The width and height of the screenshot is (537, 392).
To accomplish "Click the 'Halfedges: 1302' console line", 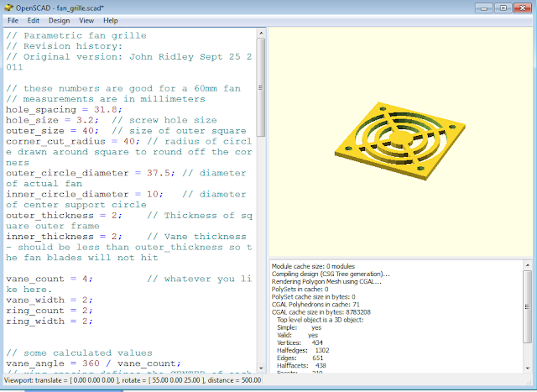I will (303, 350).
